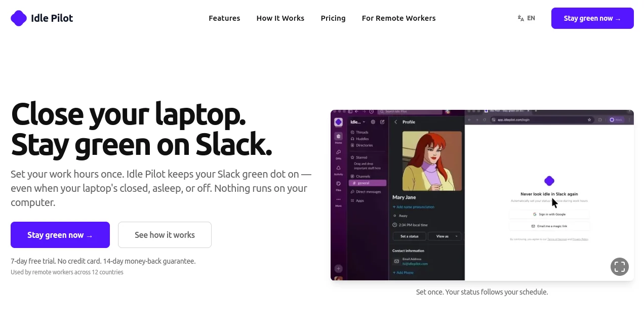Click the See how it works button
Screen dimensions: 644x330
(x=165, y=235)
